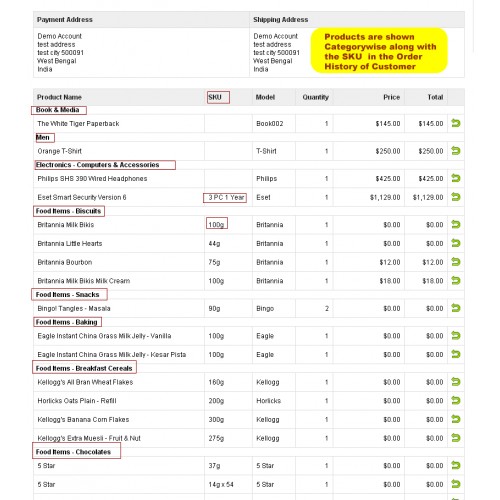Click Eagle Milk Jelly - Kesar Pista name
The width and height of the screenshot is (500, 500).
pos(112,355)
